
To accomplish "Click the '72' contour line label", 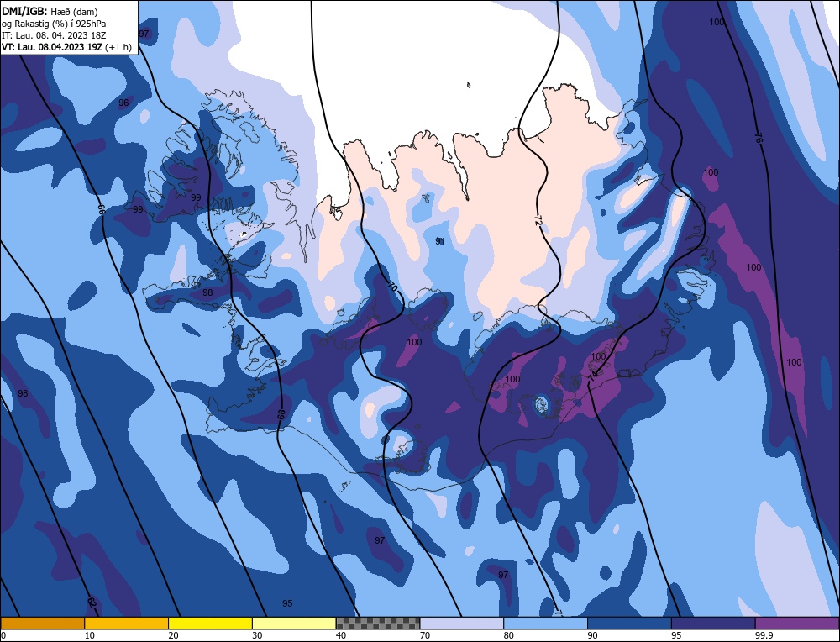I will (x=538, y=219).
